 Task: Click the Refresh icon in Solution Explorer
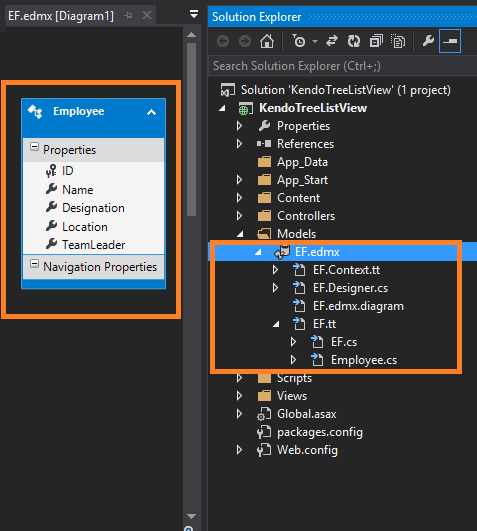click(x=354, y=41)
